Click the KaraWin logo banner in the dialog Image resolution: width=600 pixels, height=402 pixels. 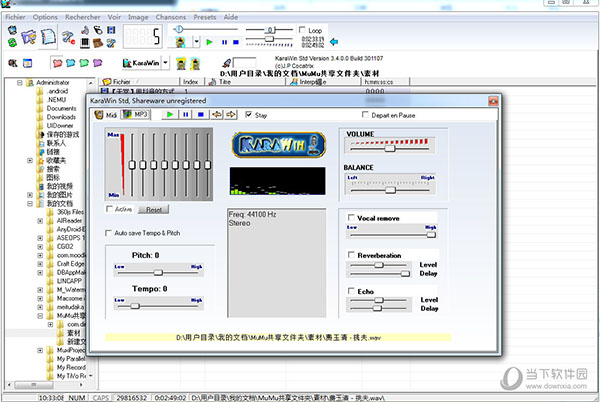tap(279, 145)
